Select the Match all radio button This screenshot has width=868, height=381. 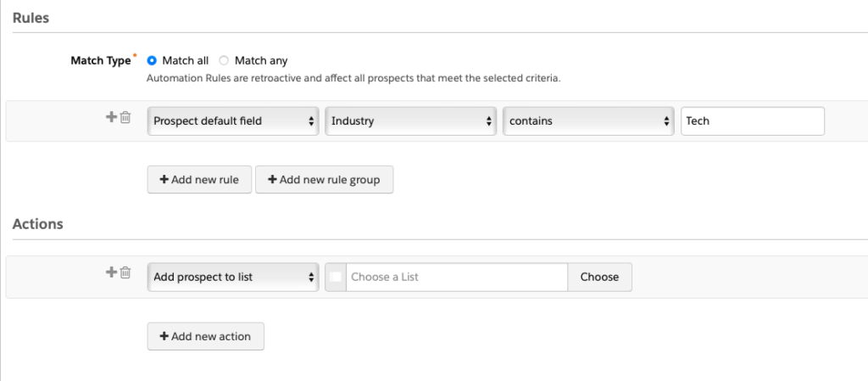tap(153, 60)
